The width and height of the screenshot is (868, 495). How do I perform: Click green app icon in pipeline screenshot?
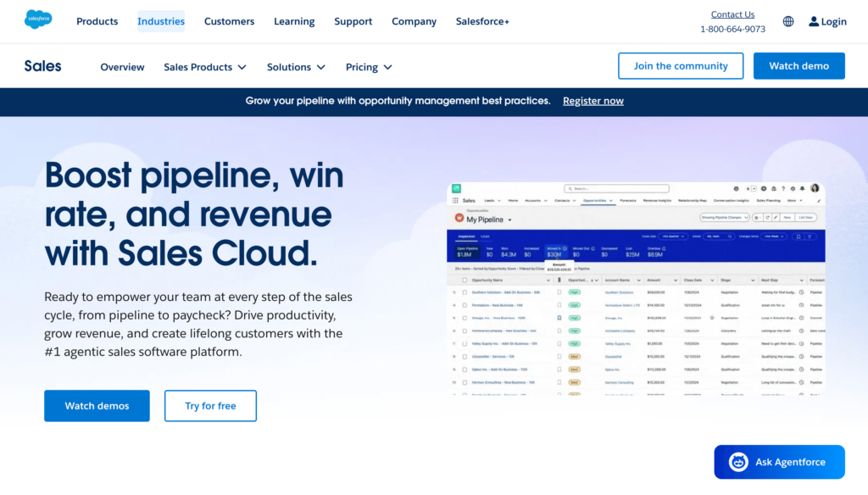(x=456, y=188)
